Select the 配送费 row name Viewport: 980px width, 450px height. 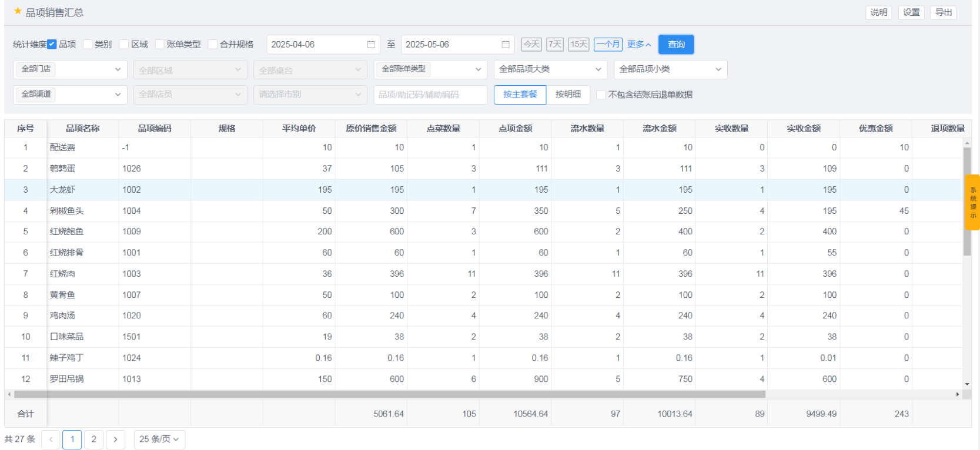click(x=62, y=147)
